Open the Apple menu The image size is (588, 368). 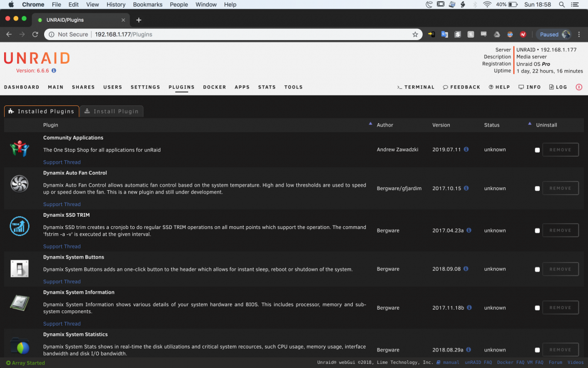(11, 5)
